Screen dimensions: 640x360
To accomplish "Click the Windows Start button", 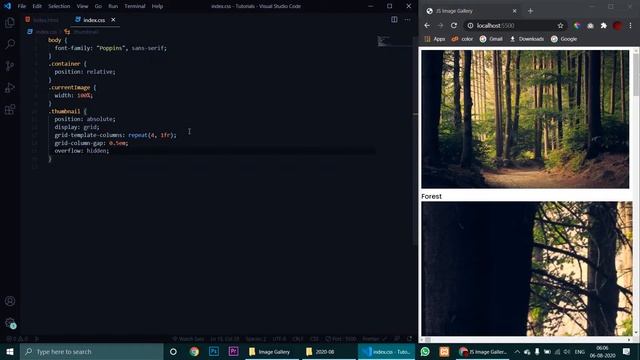I will [10, 351].
